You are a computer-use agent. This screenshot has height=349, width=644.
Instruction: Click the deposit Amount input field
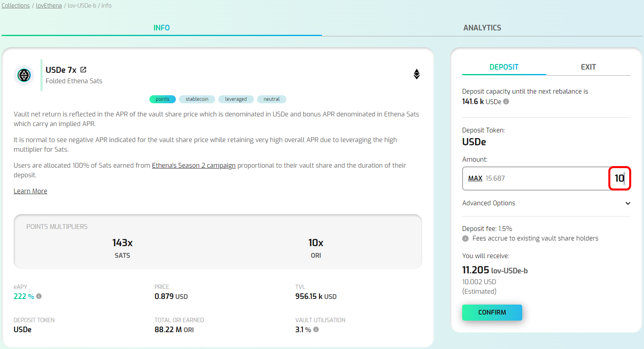coord(561,178)
